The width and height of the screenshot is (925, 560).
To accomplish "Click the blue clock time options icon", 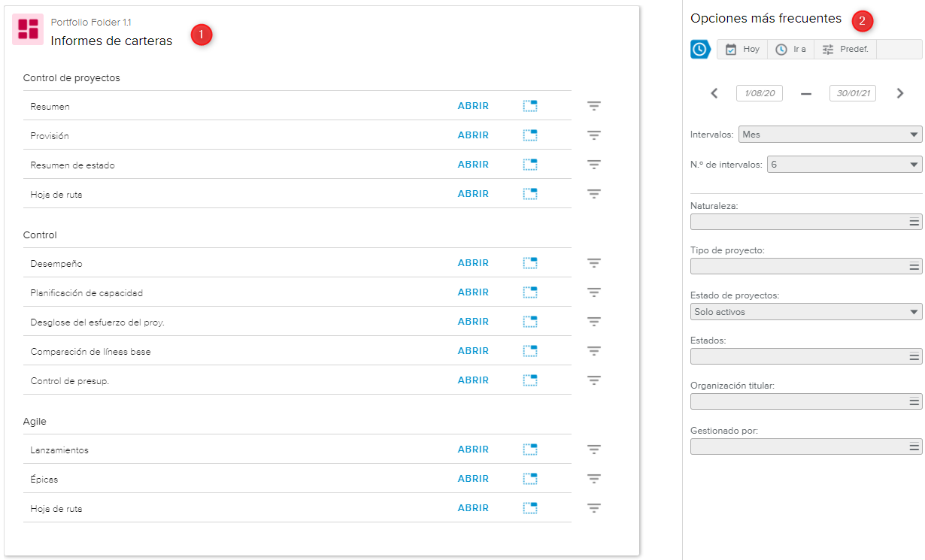I will pos(700,50).
